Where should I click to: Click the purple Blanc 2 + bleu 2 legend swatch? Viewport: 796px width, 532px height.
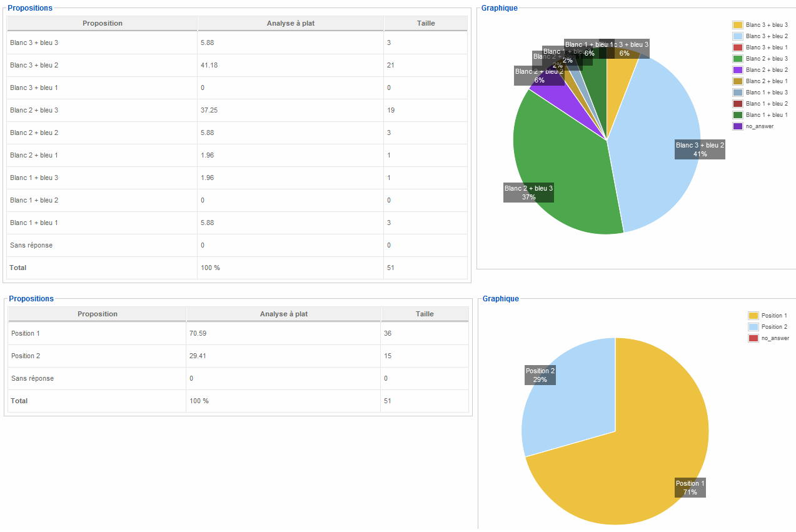click(x=737, y=70)
